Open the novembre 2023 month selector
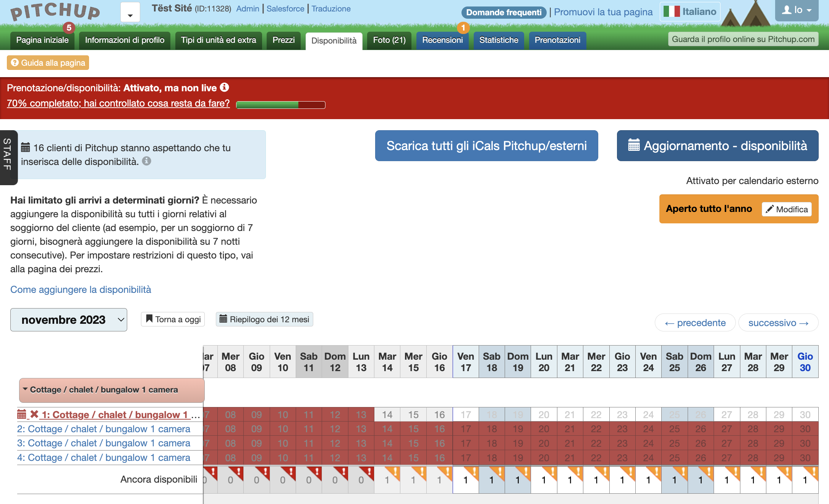 69,320
